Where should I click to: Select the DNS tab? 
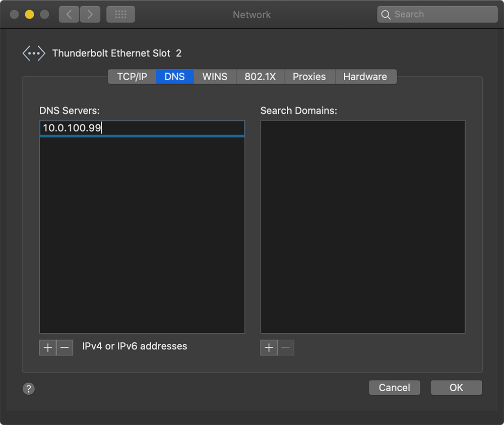coord(175,77)
